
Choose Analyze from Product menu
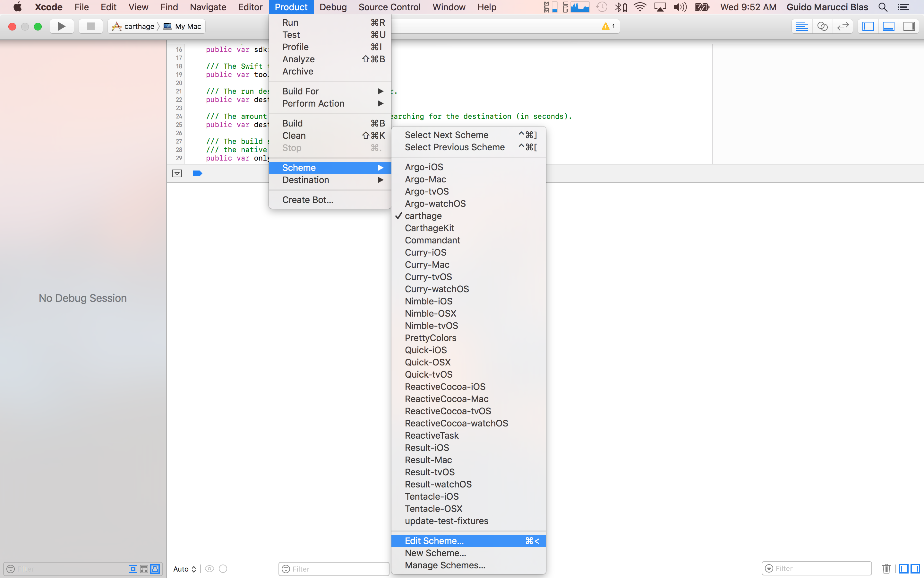coord(330,59)
